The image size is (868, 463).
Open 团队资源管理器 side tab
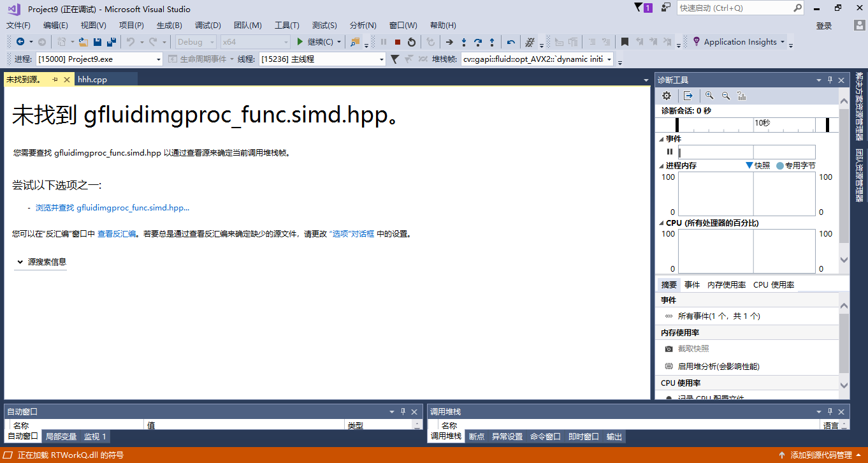click(x=860, y=175)
